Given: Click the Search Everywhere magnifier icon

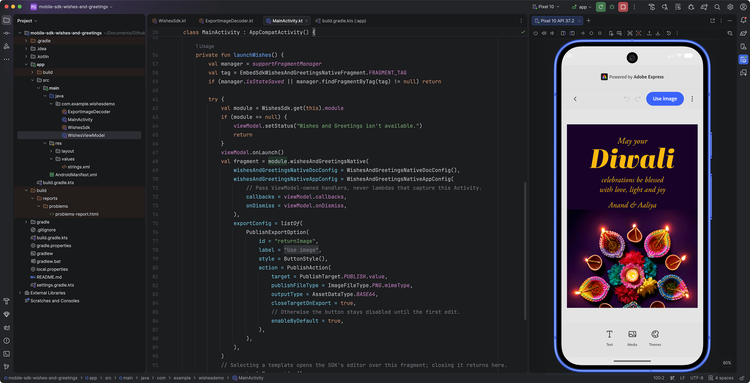Looking at the screenshot, I should coord(717,7).
